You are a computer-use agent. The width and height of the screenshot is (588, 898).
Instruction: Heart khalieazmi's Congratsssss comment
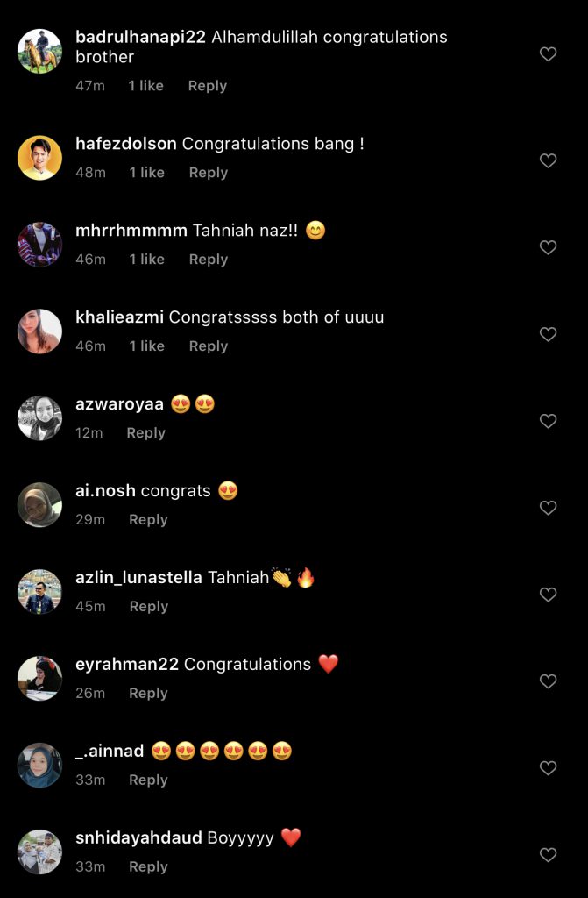[548, 334]
